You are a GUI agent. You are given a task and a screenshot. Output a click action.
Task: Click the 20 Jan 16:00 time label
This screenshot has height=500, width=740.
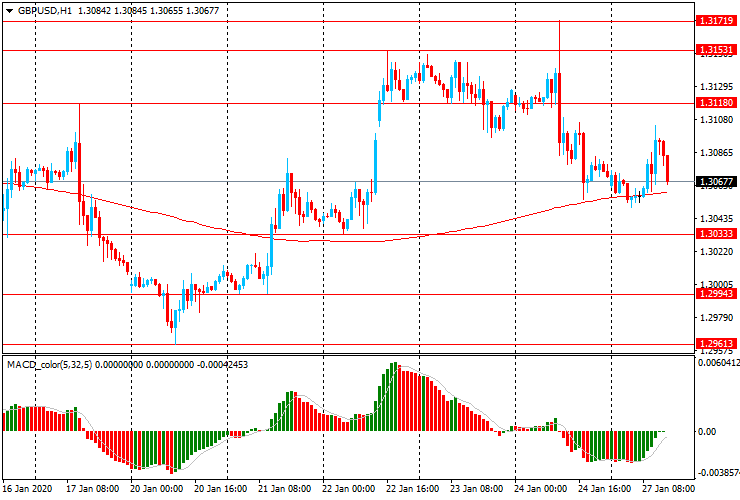point(220,488)
